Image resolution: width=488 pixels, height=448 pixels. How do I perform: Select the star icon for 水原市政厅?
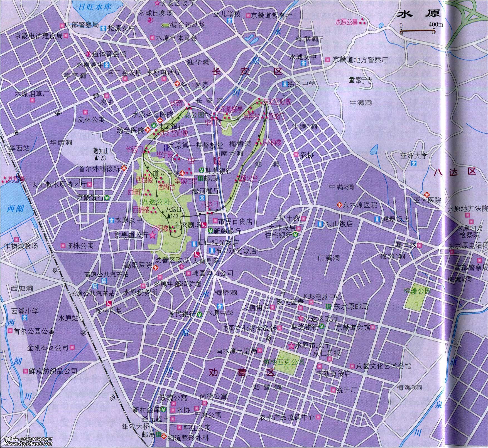coord(291,346)
